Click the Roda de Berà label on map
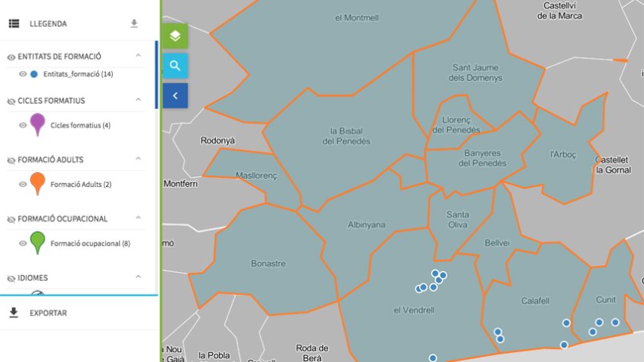The image size is (644, 362). tap(312, 353)
